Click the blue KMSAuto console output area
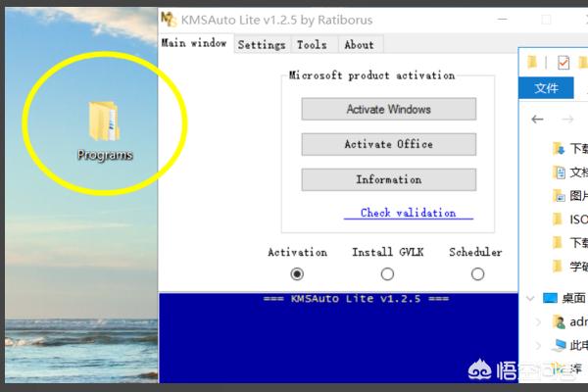588x392 pixels. (x=339, y=338)
